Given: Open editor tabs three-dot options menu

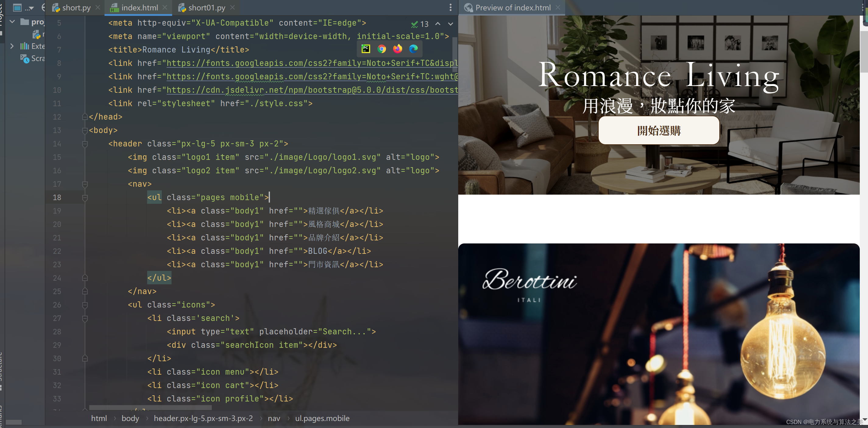Looking at the screenshot, I should [x=451, y=7].
